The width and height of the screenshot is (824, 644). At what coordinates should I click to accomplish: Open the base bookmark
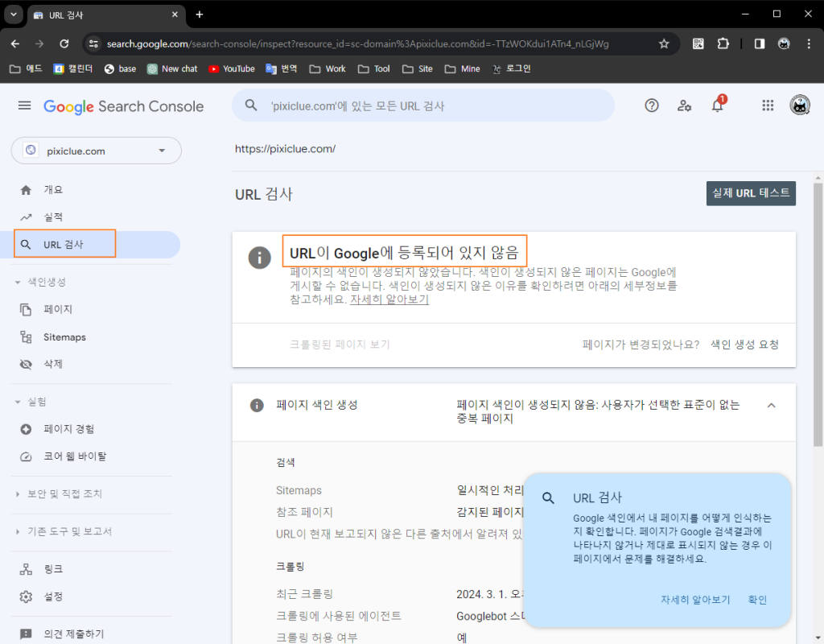(121, 69)
